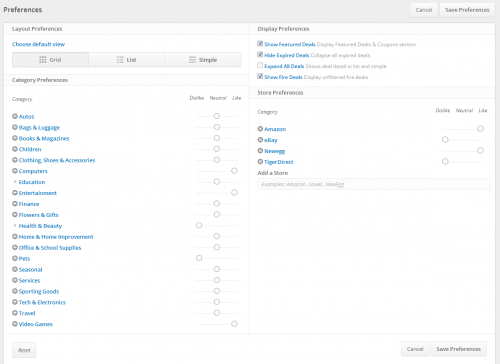Click the Newegg store slider handle

tap(480, 151)
